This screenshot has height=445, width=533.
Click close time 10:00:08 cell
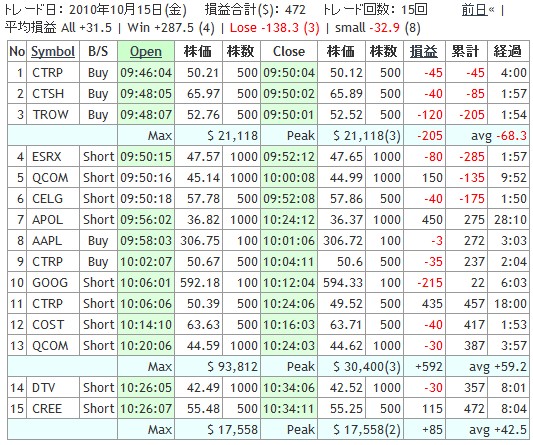289,178
